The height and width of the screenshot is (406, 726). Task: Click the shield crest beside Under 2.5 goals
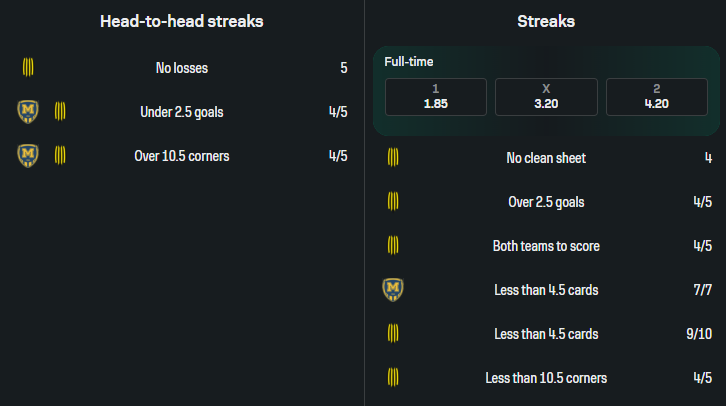click(x=28, y=111)
